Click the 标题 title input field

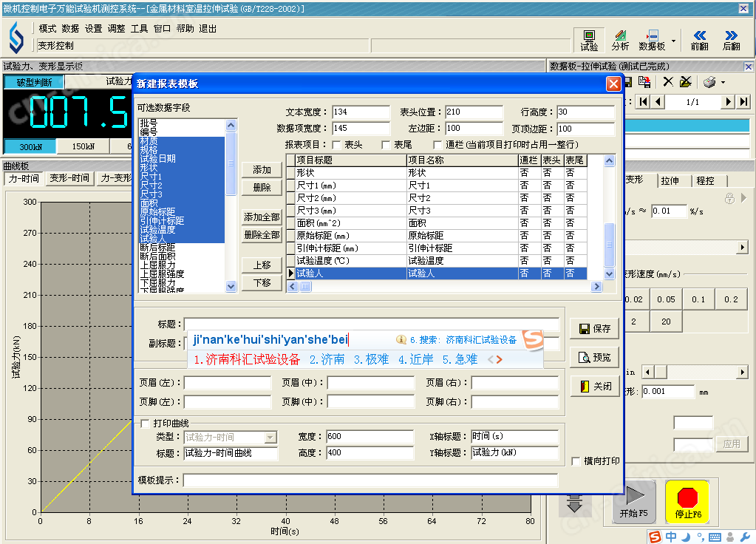tap(371, 324)
